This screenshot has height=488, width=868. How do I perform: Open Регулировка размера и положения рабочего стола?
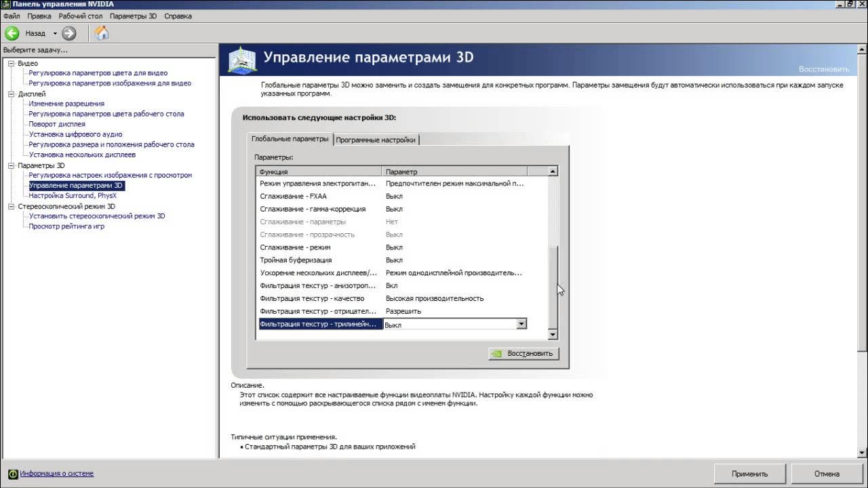(111, 144)
